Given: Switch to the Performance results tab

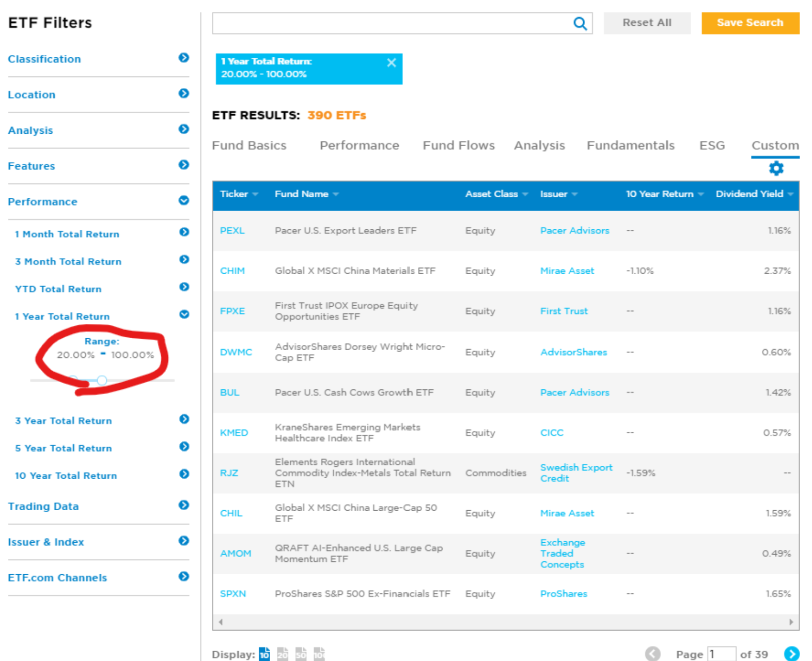Looking at the screenshot, I should tap(360, 146).
